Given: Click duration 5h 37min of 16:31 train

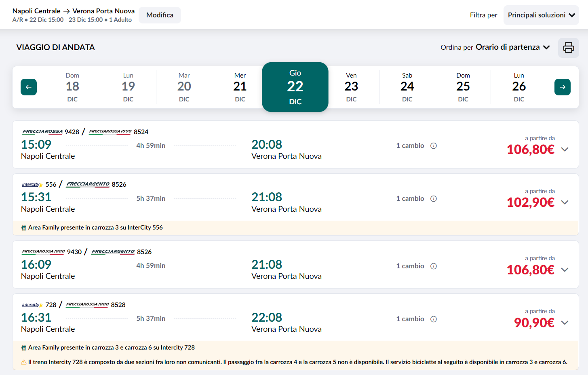Looking at the screenshot, I should pyautogui.click(x=151, y=319).
